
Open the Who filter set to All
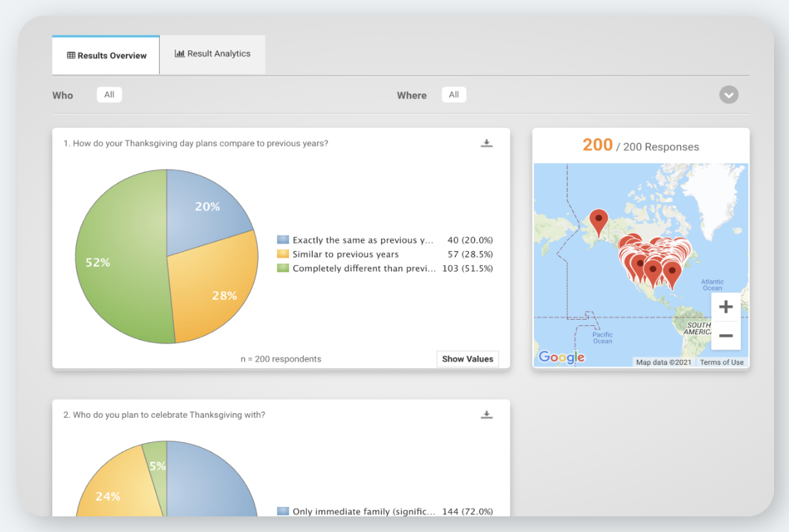pos(110,95)
